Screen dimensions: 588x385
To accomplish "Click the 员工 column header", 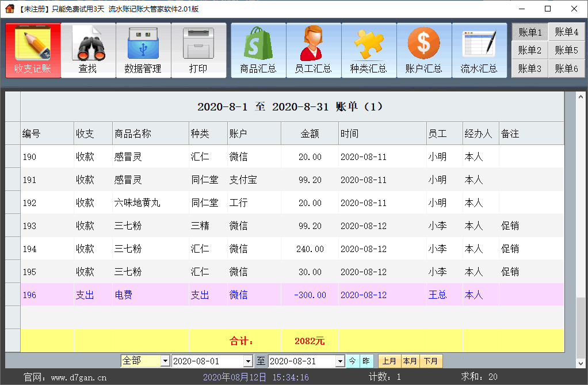I will click(x=445, y=134).
